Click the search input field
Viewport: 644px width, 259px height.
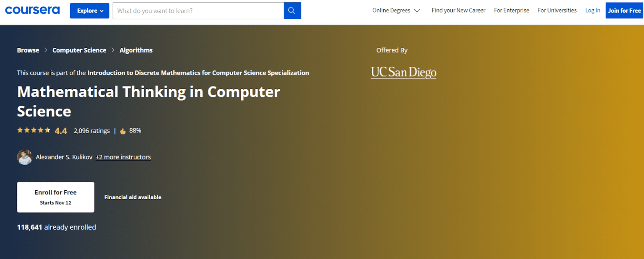198,10
